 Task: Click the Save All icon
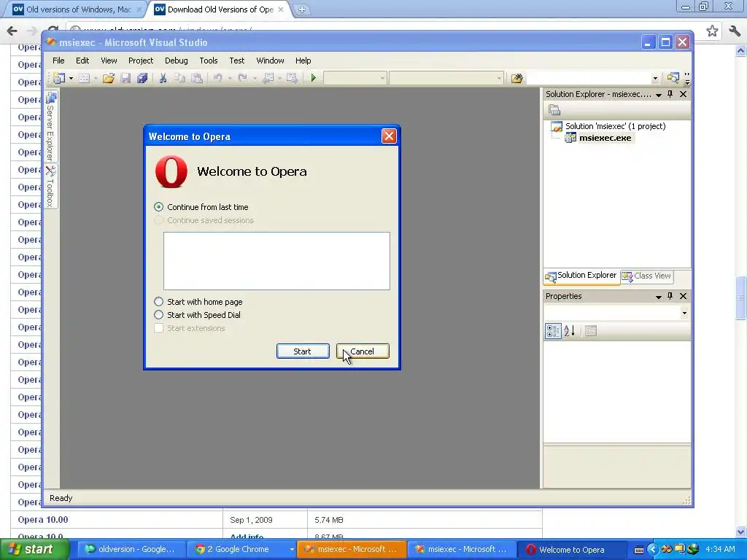pyautogui.click(x=142, y=78)
